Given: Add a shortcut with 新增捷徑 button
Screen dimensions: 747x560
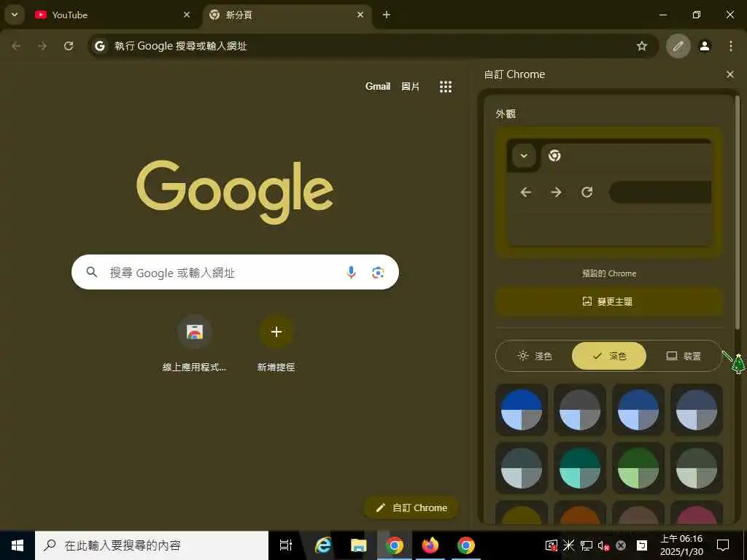Looking at the screenshot, I should pos(276,344).
